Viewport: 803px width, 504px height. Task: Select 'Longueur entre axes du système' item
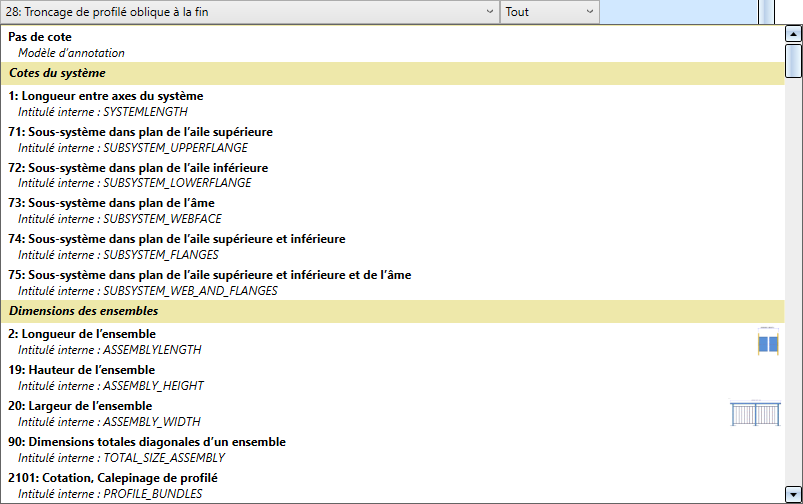coord(106,96)
